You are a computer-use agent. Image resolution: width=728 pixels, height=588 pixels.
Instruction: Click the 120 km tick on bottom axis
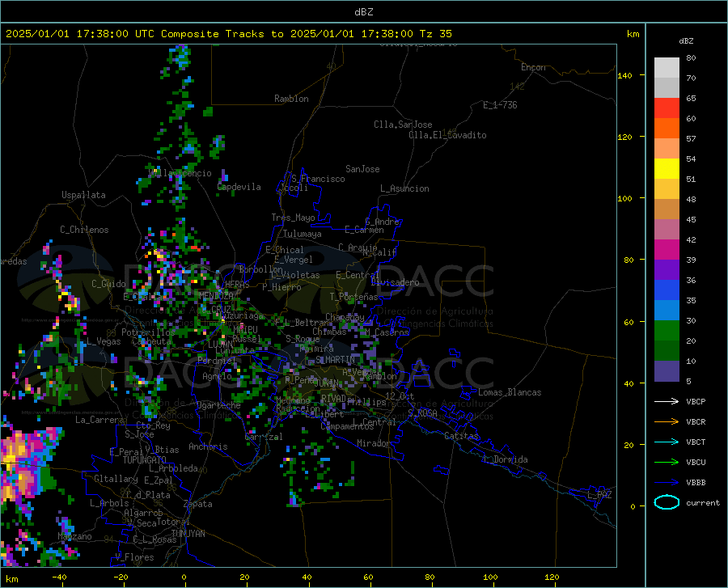552,577
